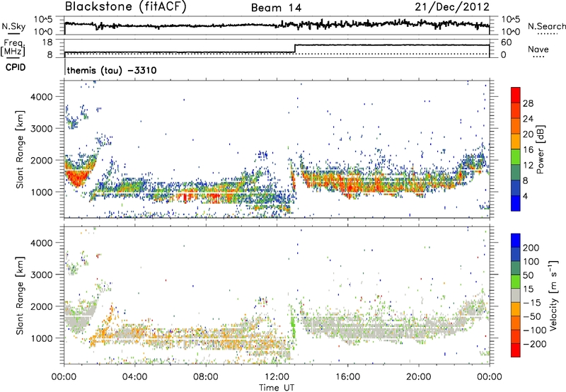Select the 200 tick on the velocity colorbar
Image resolution: width=566 pixels, height=392 pixels.
pos(531,248)
